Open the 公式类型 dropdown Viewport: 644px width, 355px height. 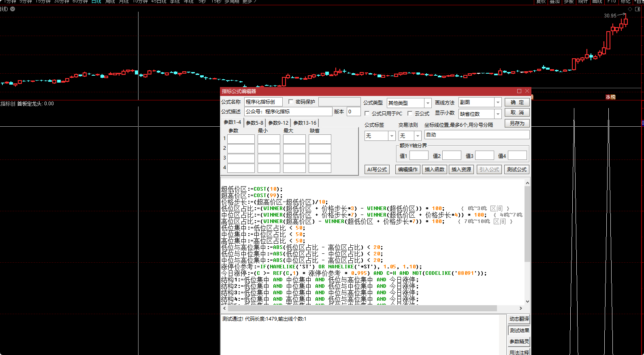coord(428,103)
